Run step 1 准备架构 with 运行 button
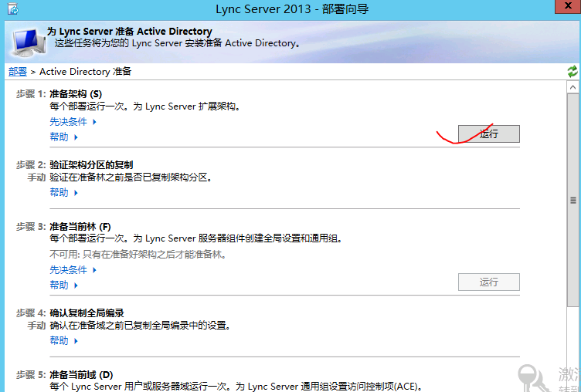This screenshot has height=392, width=581. coord(489,133)
